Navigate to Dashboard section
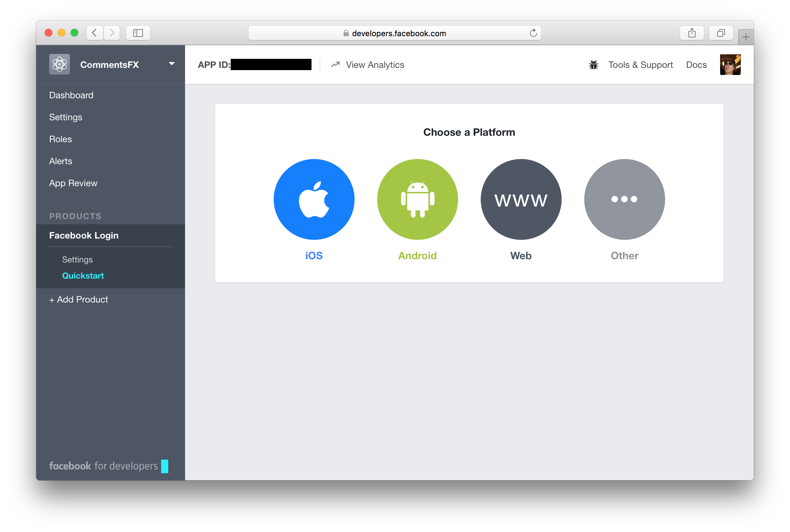 click(71, 94)
